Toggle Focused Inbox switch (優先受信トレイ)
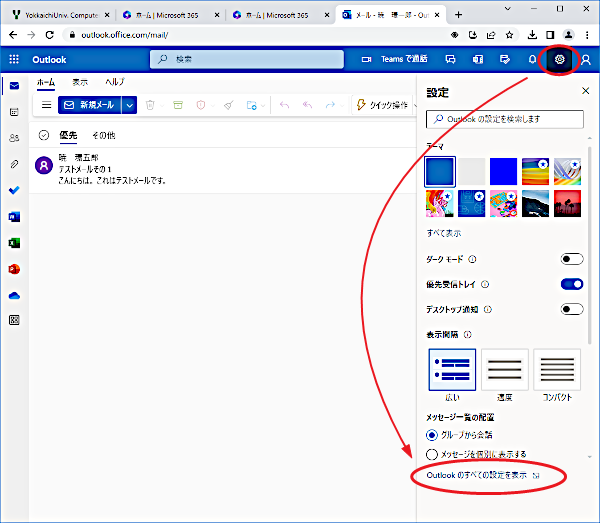 point(572,284)
